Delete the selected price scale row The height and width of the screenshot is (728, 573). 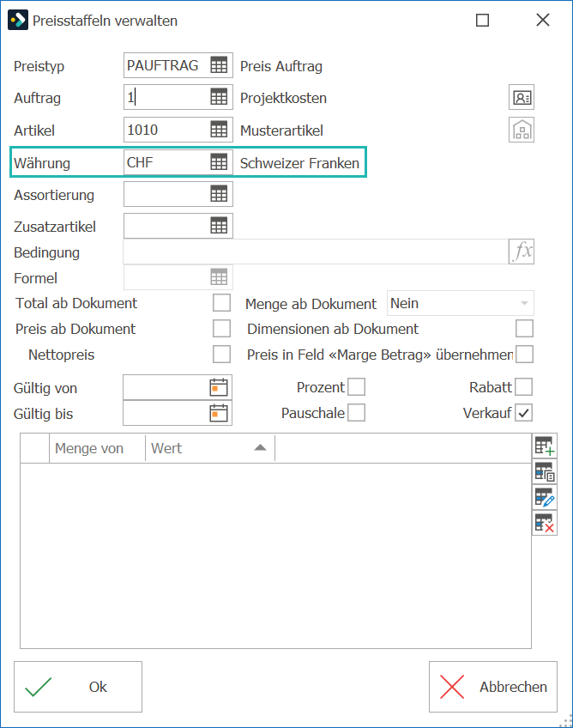click(544, 524)
